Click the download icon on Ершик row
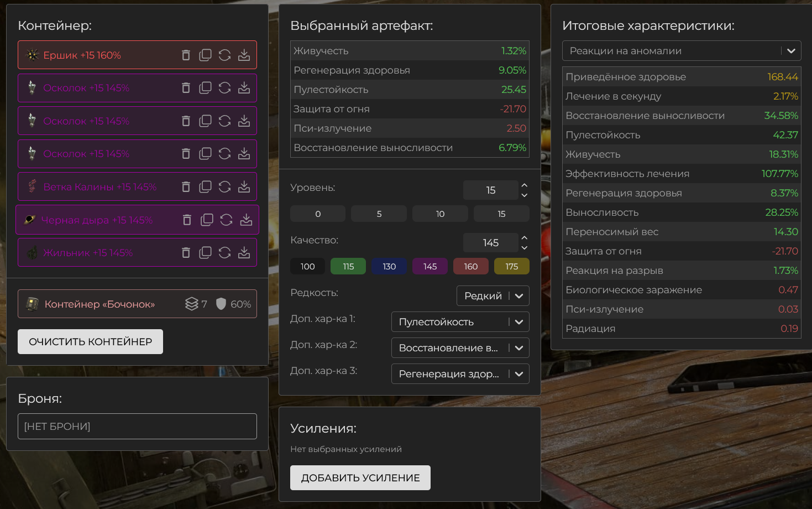This screenshot has width=812, height=509. [244, 55]
